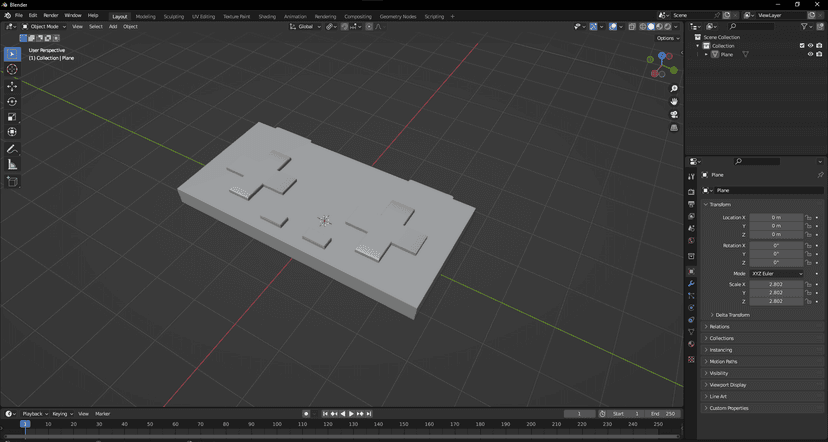The image size is (828, 442).
Task: Open rotation Mode XYZ Euler dropdown
Action: pyautogui.click(x=777, y=273)
